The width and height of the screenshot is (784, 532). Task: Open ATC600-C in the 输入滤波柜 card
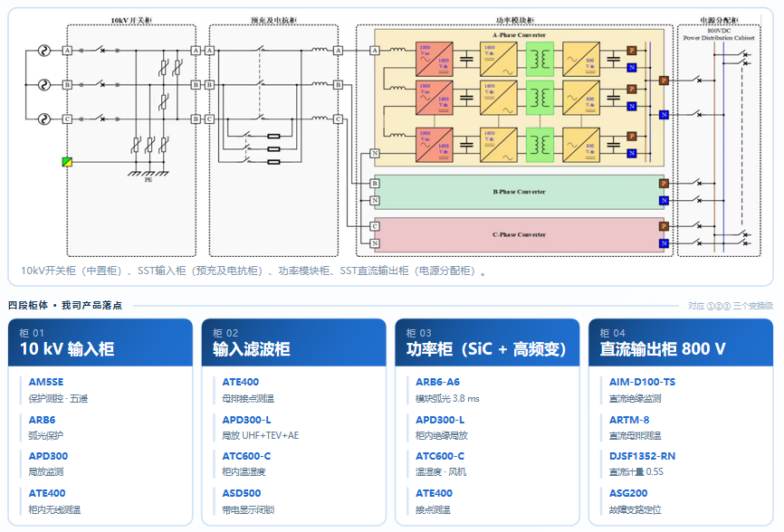246,456
